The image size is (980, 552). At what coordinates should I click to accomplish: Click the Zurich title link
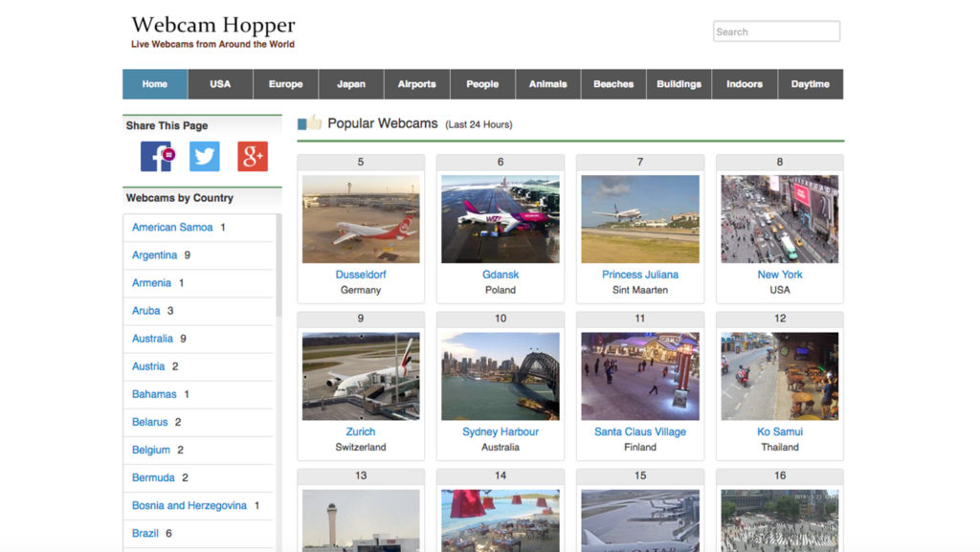[361, 432]
